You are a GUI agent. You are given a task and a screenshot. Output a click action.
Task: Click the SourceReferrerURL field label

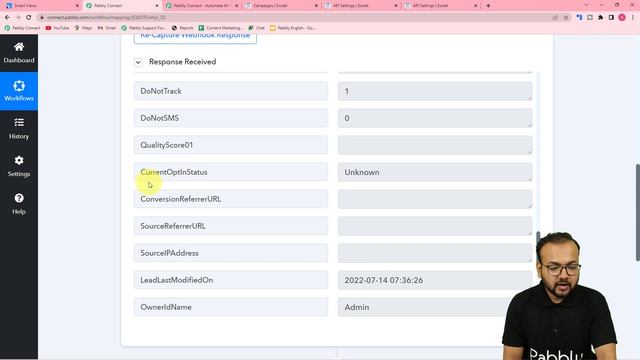tap(231, 226)
